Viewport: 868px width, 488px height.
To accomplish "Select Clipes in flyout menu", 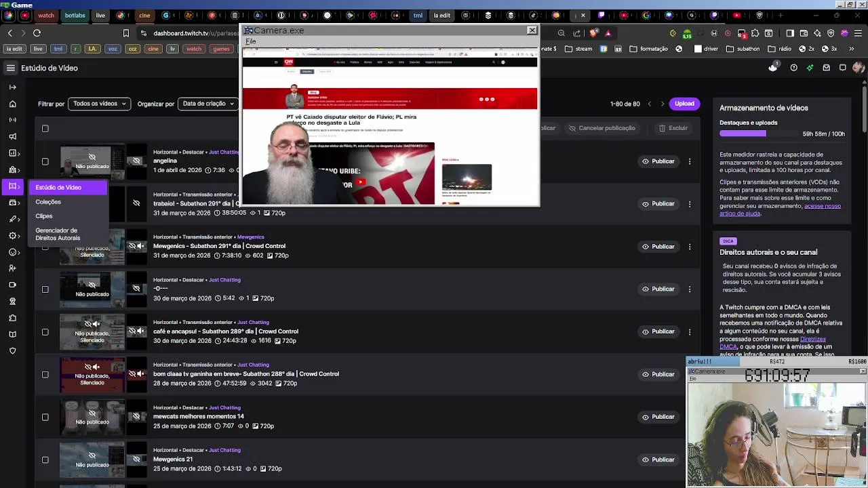I will pos(44,216).
